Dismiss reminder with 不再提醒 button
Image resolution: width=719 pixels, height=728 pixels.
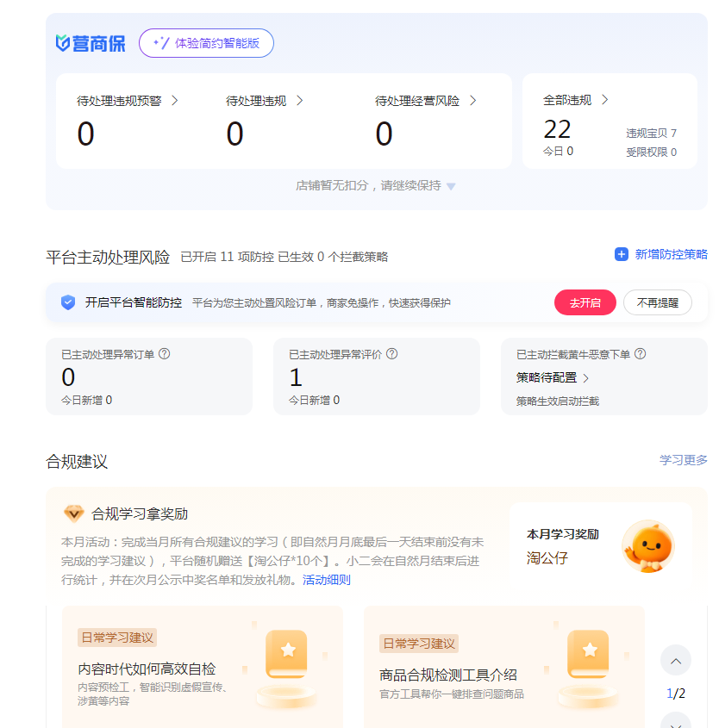pyautogui.click(x=657, y=302)
